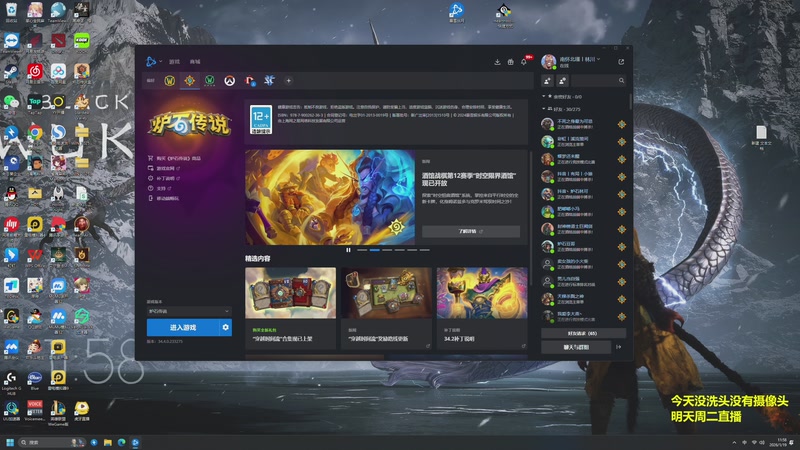
Task: Open the 游戏官网 link
Action: point(164,168)
